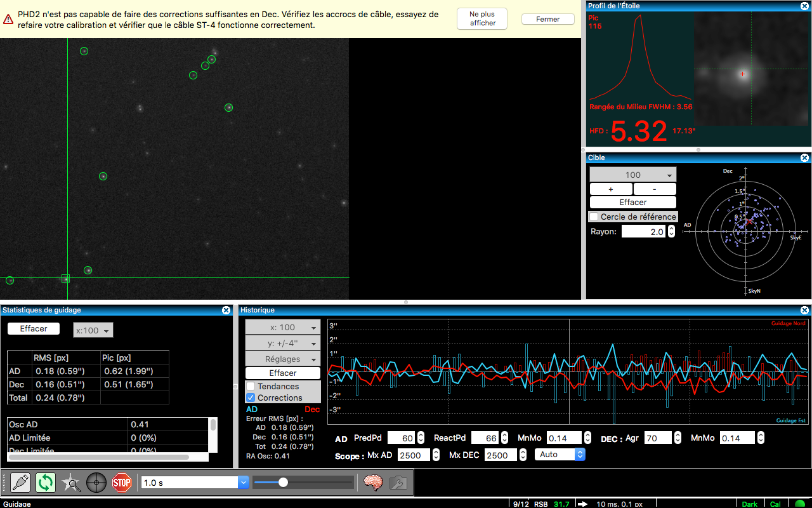This screenshot has width=812, height=508.
Task: Close the Statistiques de guidage panel
Action: [226, 310]
